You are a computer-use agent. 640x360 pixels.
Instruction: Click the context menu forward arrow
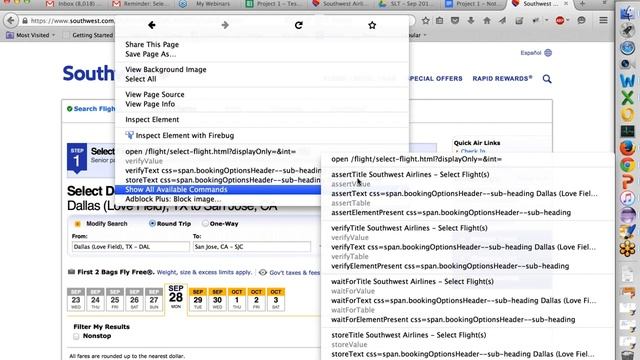coord(225,25)
